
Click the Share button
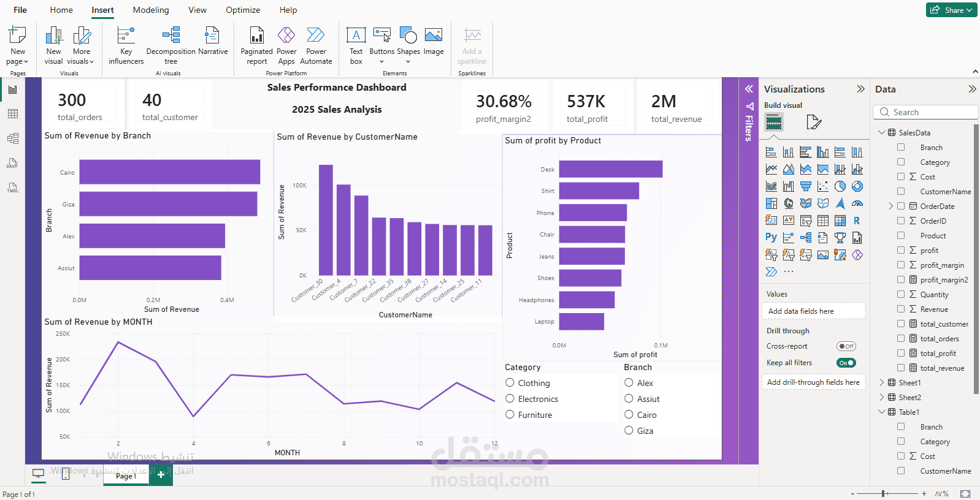(x=951, y=10)
